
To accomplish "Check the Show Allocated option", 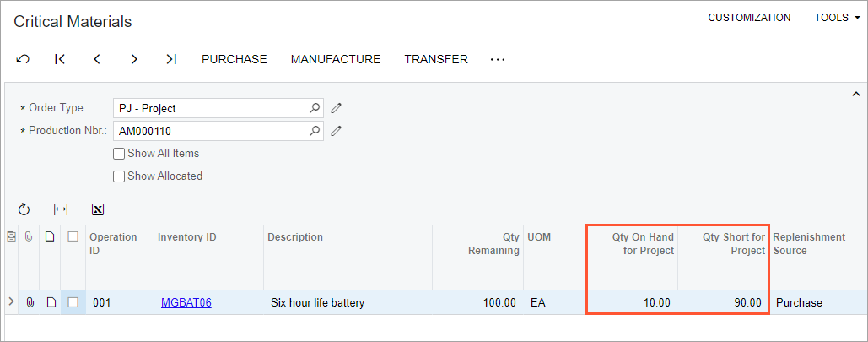I will click(x=119, y=176).
